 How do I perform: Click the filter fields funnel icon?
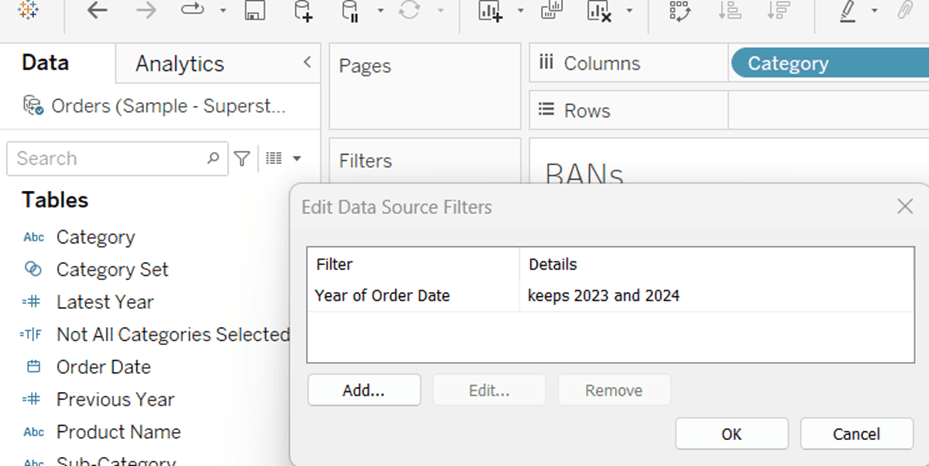242,158
